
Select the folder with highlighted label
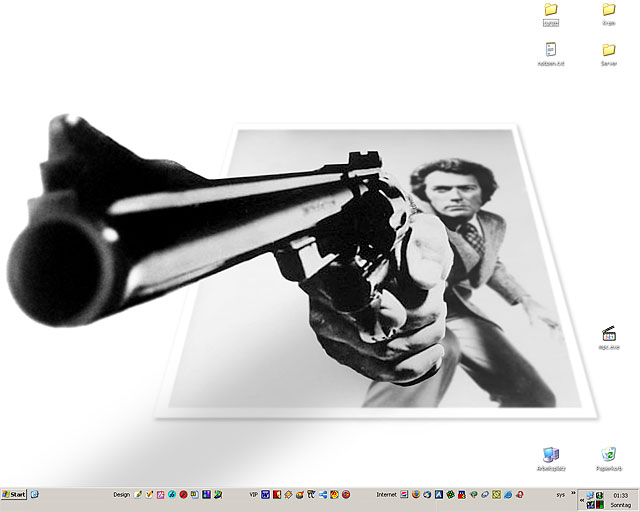pyautogui.click(x=551, y=14)
